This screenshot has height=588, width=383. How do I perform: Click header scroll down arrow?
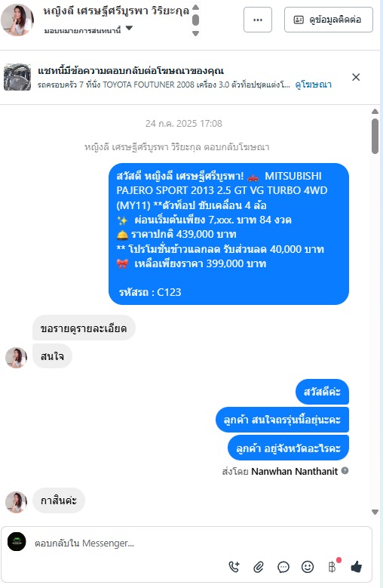(195, 33)
